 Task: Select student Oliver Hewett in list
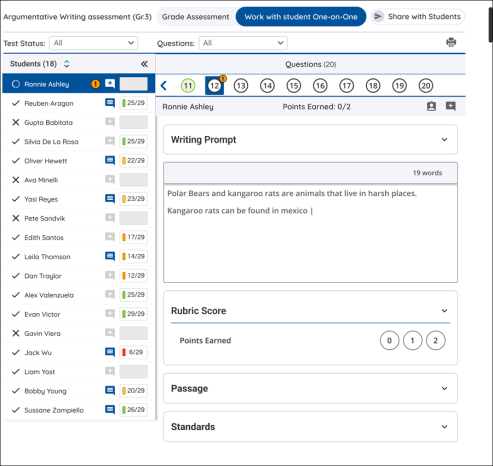tap(79, 161)
